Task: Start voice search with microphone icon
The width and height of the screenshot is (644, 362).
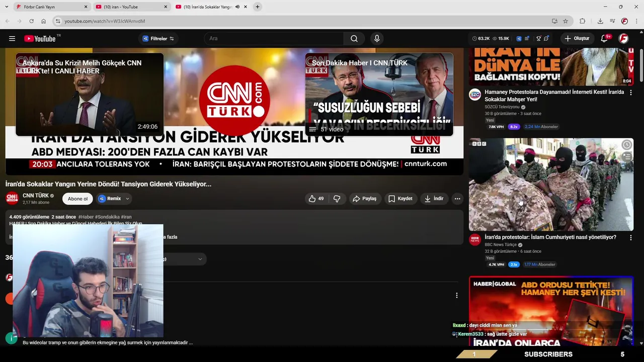Action: click(x=377, y=39)
